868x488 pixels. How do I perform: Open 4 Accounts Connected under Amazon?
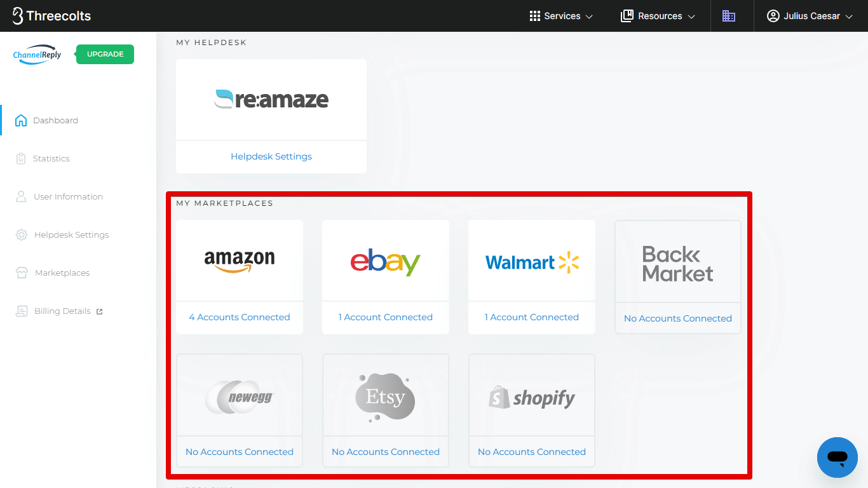click(x=240, y=317)
